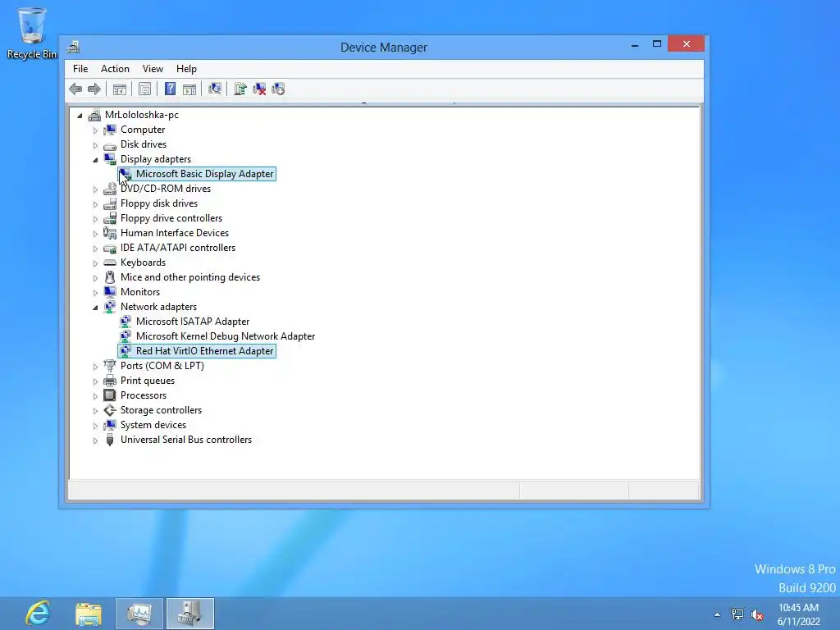Expand the Floppy disk drives category
840x630 pixels.
pos(95,204)
